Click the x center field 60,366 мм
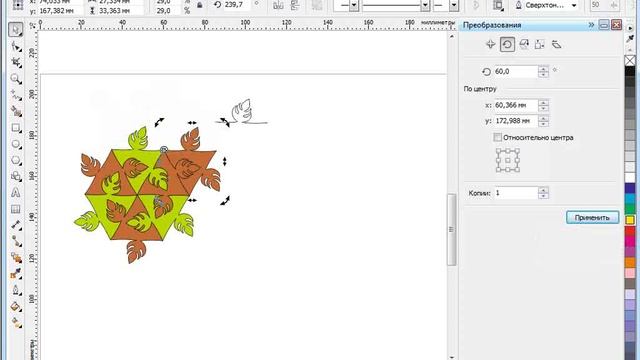640x360 pixels. click(516, 105)
